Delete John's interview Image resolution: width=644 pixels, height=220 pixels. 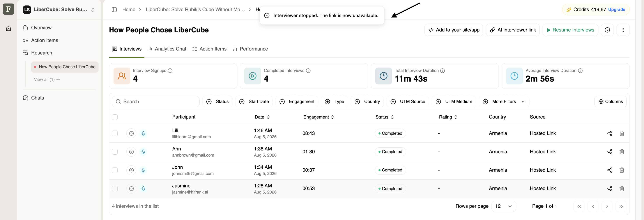click(x=622, y=170)
